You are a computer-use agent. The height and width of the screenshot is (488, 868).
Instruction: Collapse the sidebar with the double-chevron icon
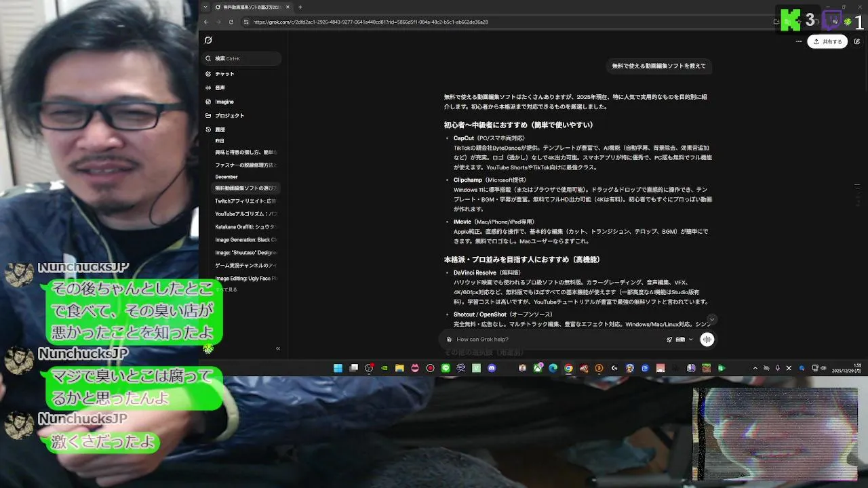click(277, 348)
